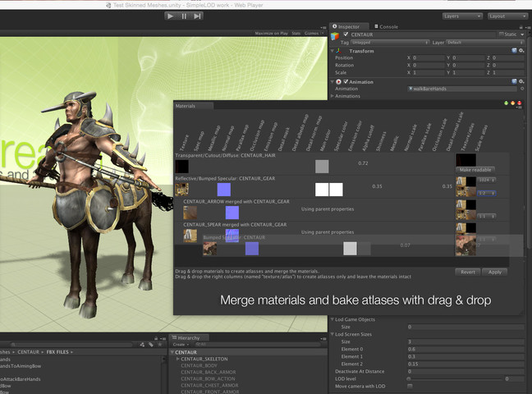
Task: Click the LOD level slider
Action: (x=455, y=378)
